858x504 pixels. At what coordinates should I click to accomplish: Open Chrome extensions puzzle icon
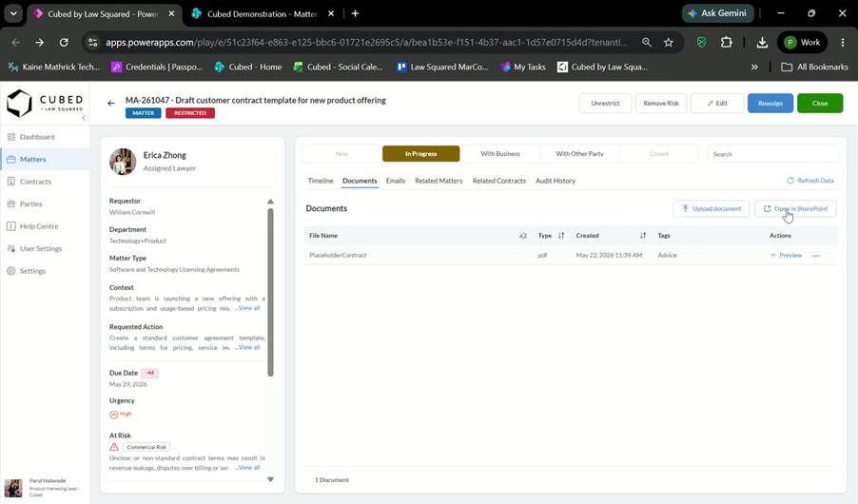726,42
